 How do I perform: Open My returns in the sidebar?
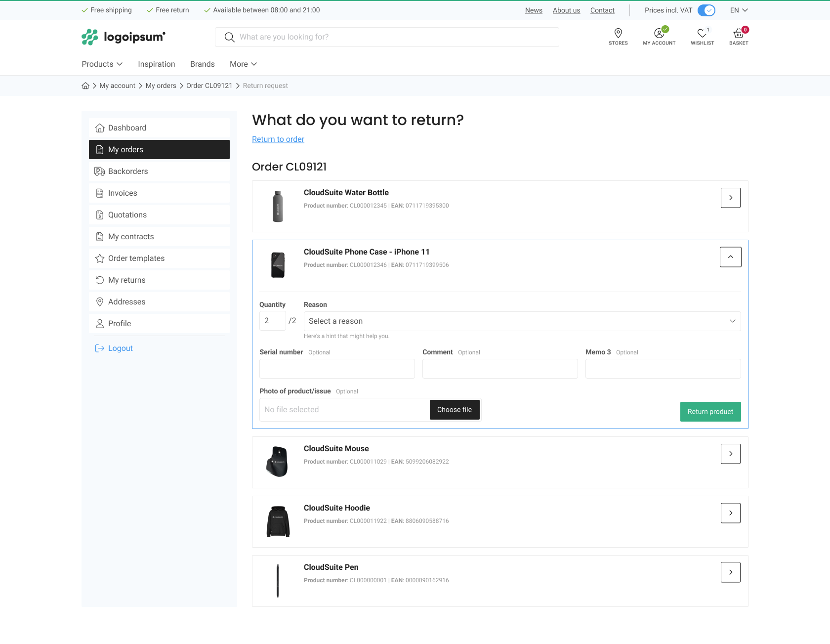pos(127,280)
